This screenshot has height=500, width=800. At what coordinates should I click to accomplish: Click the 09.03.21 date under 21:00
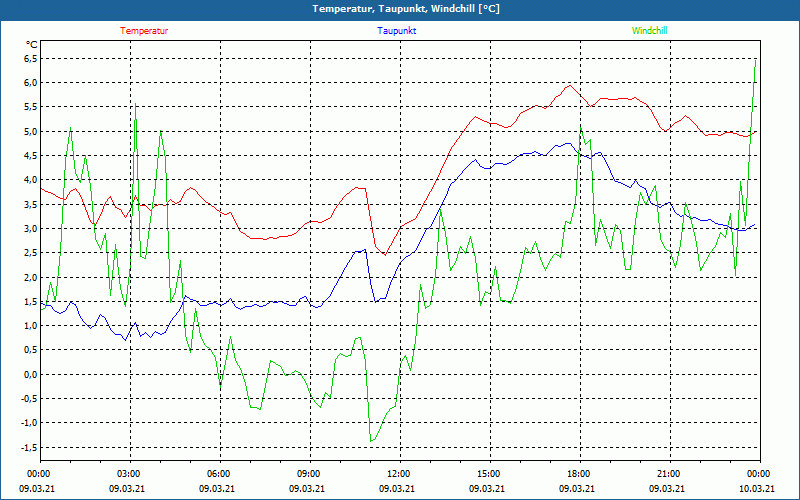667,489
